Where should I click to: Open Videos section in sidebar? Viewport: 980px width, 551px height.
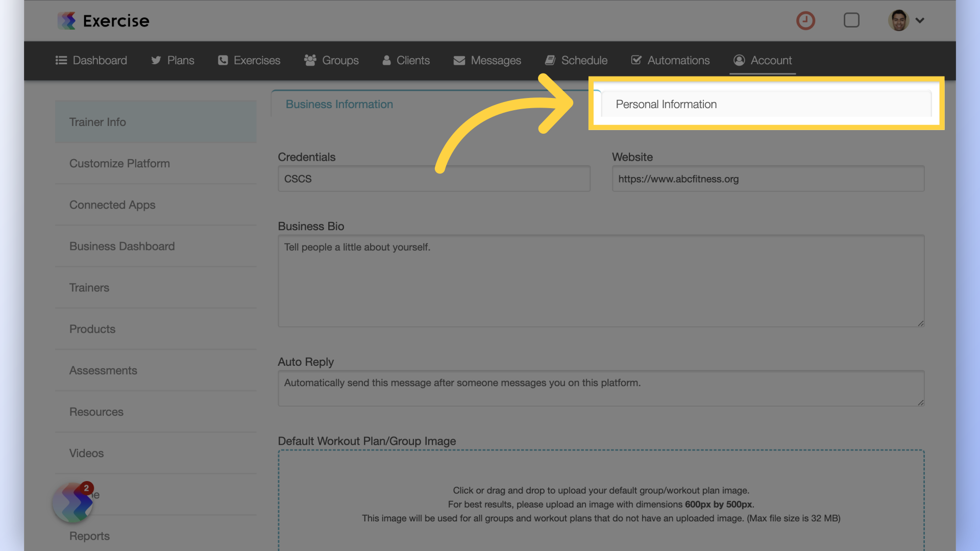click(156, 453)
